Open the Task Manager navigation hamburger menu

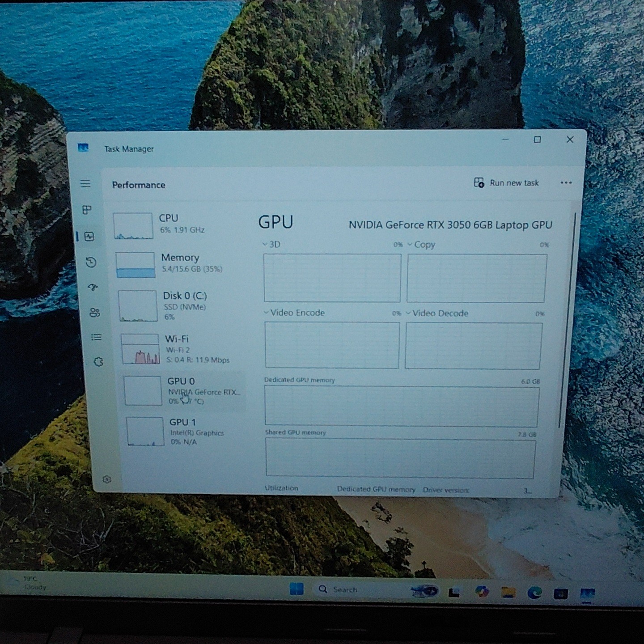pos(85,184)
